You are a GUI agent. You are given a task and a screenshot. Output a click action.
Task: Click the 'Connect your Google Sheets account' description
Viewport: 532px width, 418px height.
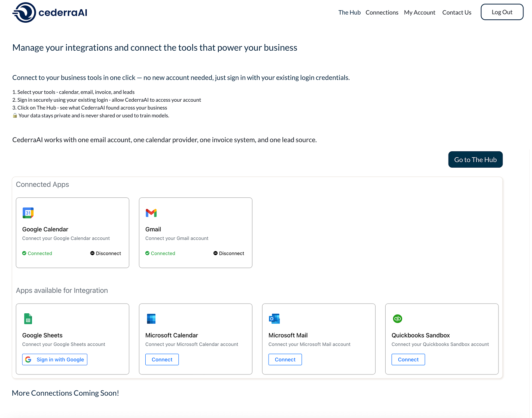pos(64,345)
